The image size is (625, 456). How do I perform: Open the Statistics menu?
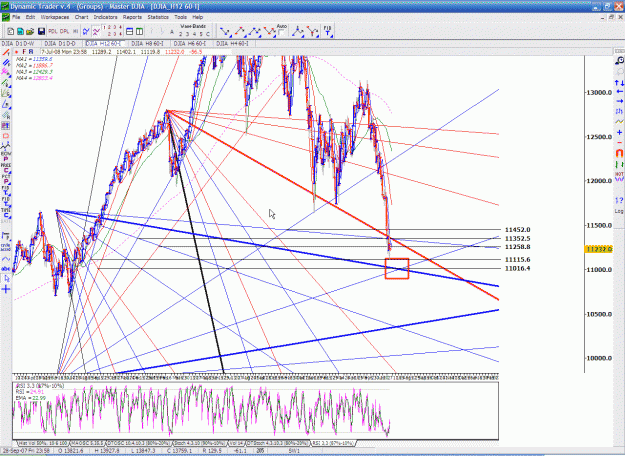[x=158, y=17]
